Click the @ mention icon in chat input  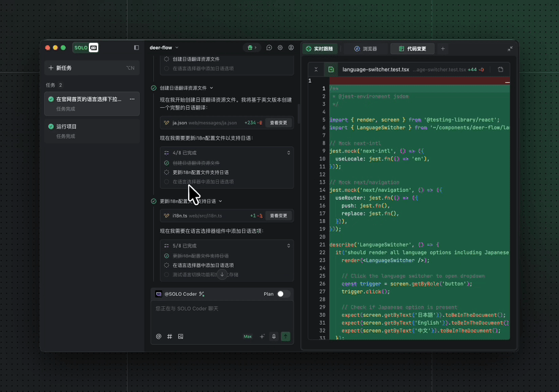[159, 336]
